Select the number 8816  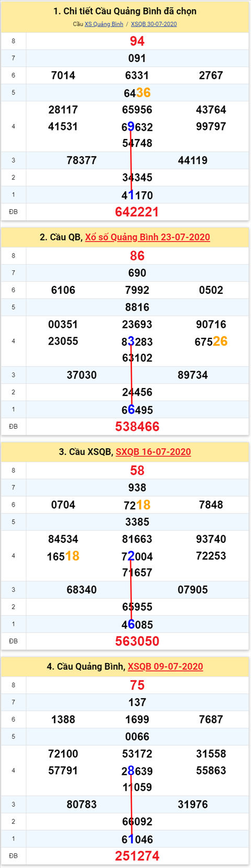click(x=137, y=307)
